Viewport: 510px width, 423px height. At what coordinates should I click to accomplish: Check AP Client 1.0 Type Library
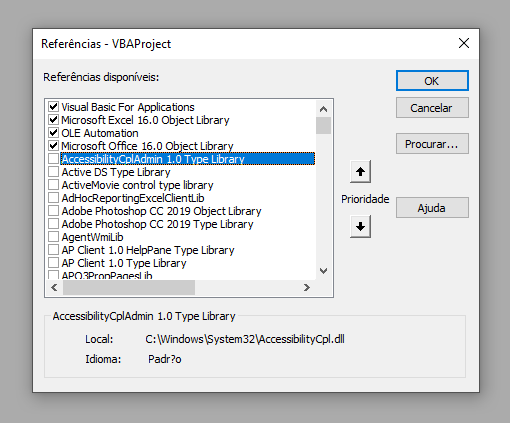53,263
